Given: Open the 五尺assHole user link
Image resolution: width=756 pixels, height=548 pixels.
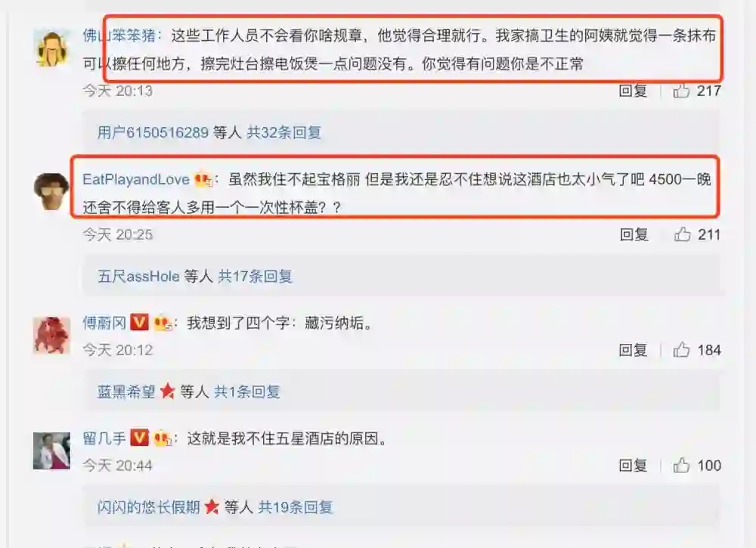Looking at the screenshot, I should tap(138, 277).
